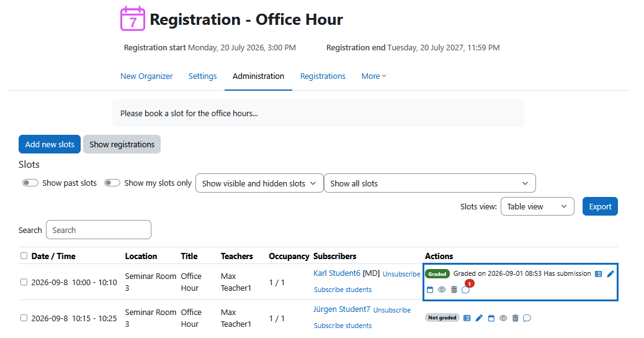This screenshot has height=338, width=644.
Task: Check the select-all box beside Date / Time
Action: (x=24, y=256)
